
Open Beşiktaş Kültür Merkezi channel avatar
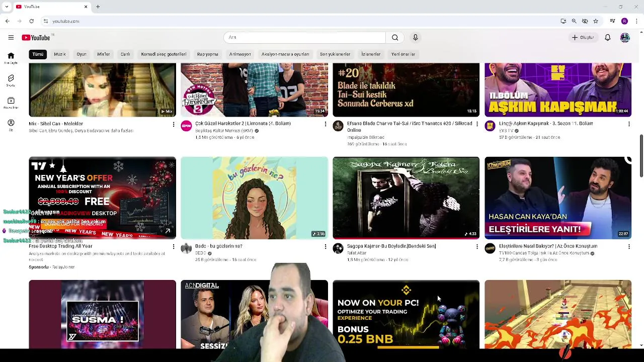pos(186,126)
